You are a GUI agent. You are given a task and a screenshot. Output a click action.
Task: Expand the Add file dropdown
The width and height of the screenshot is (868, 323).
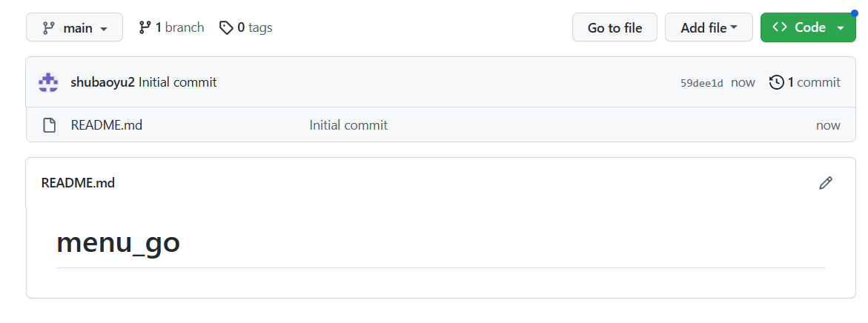tap(709, 27)
